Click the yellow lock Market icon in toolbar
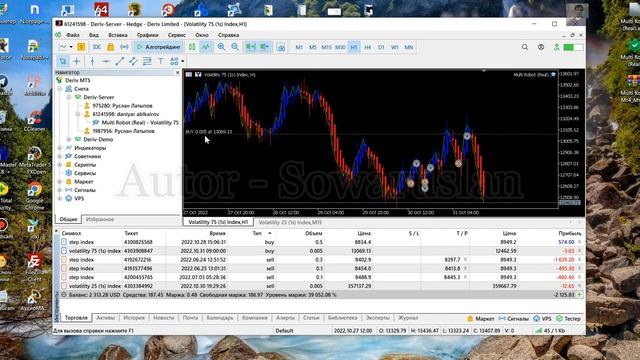This screenshot has width=640, height=360. 111,47
